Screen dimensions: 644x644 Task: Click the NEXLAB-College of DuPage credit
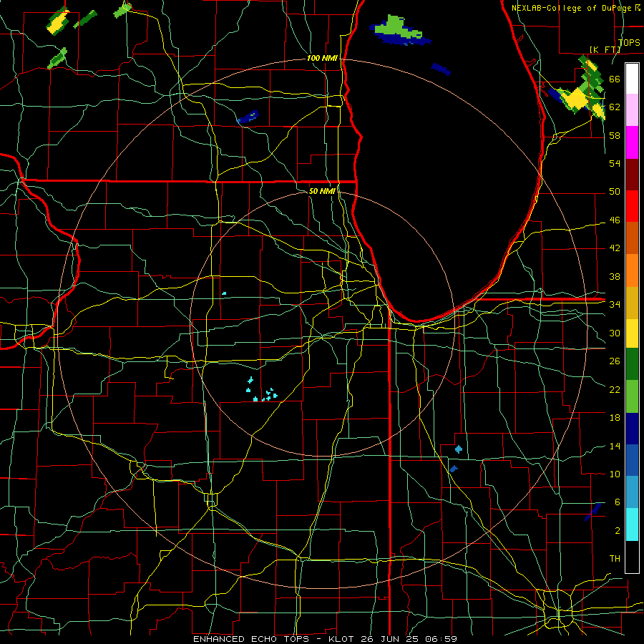pyautogui.click(x=575, y=8)
